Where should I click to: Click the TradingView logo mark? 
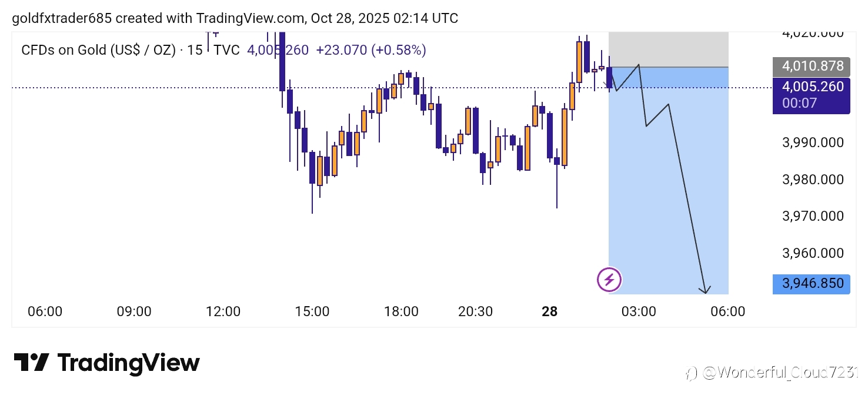(x=31, y=363)
